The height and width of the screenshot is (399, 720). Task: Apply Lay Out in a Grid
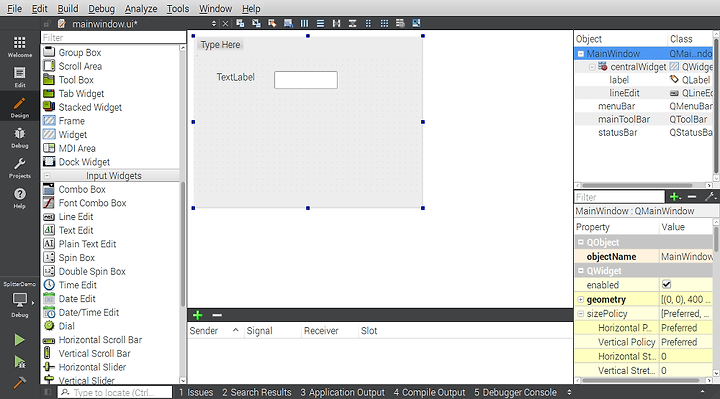pos(384,23)
